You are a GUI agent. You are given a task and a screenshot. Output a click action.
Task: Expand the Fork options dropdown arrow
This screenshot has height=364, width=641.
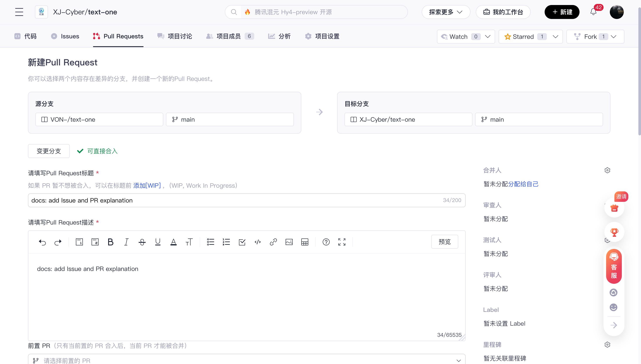pyautogui.click(x=614, y=36)
